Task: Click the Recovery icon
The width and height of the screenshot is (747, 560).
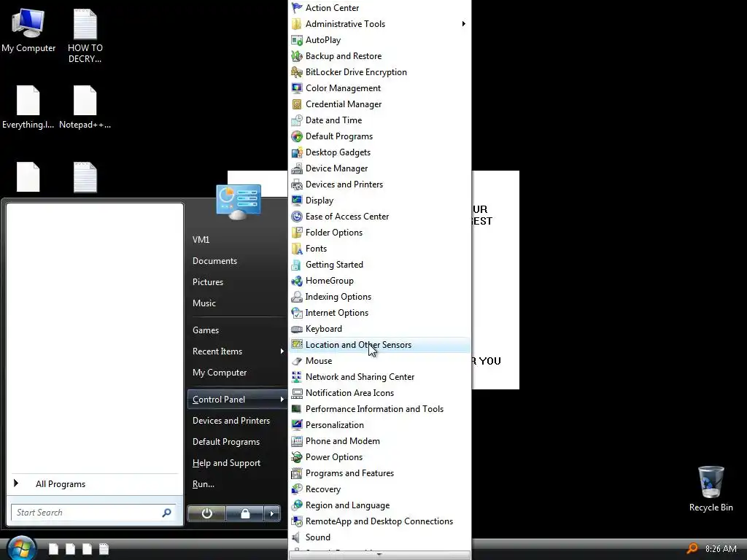Action: [x=297, y=489]
